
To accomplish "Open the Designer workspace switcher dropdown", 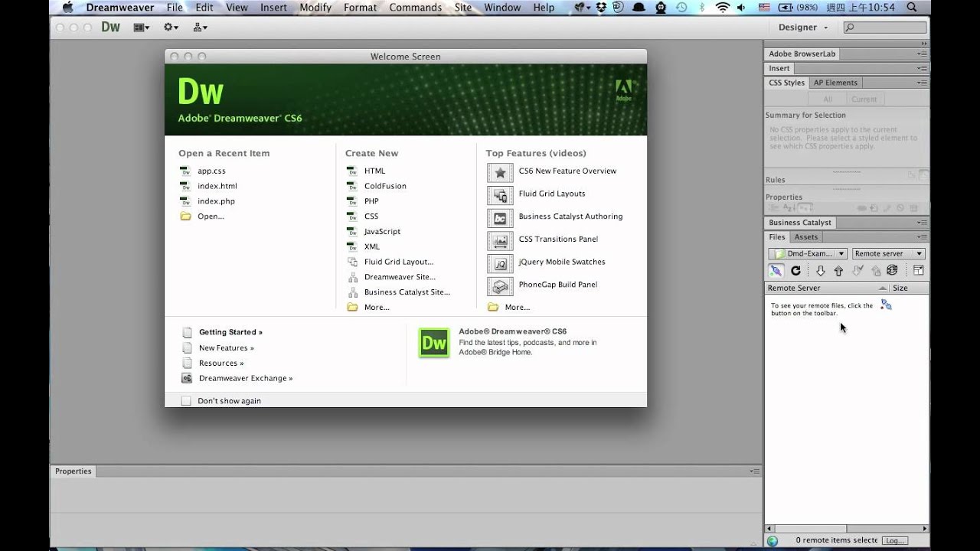I will (803, 28).
